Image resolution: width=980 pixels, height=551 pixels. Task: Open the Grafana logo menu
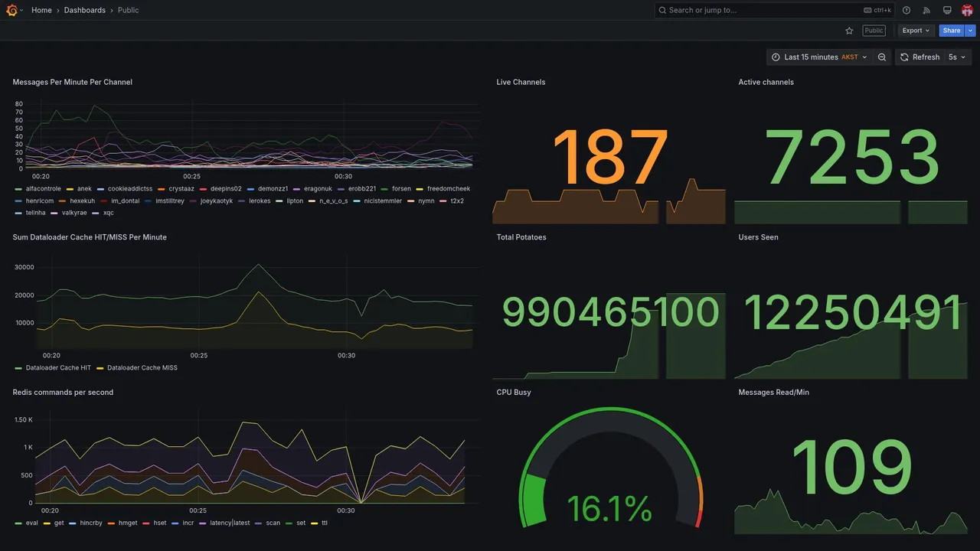click(x=11, y=10)
